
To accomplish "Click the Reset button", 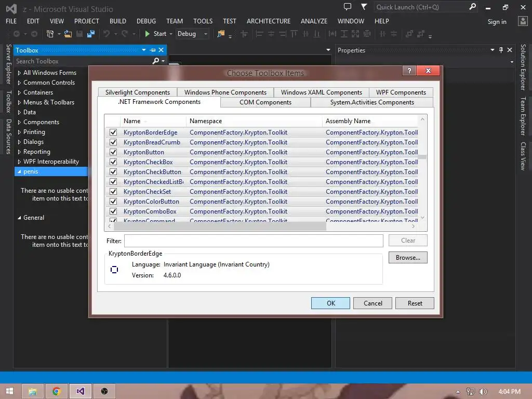I will click(415, 303).
